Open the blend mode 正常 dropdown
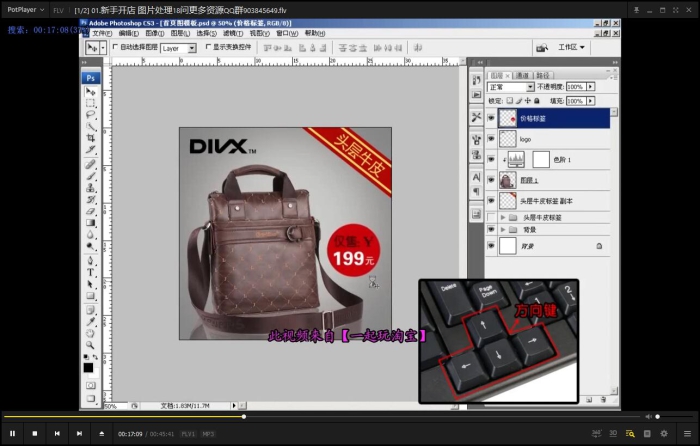Viewport: 700px width, 446px height. pyautogui.click(x=511, y=87)
